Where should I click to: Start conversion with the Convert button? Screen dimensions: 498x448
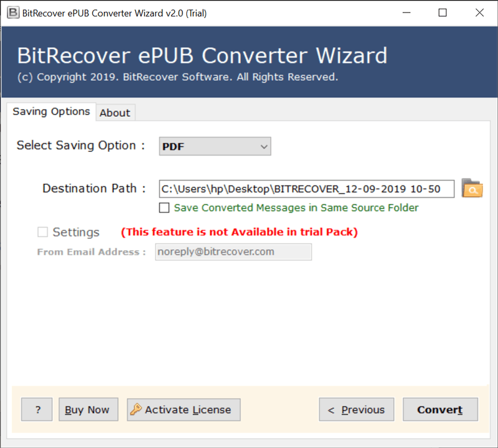click(440, 409)
